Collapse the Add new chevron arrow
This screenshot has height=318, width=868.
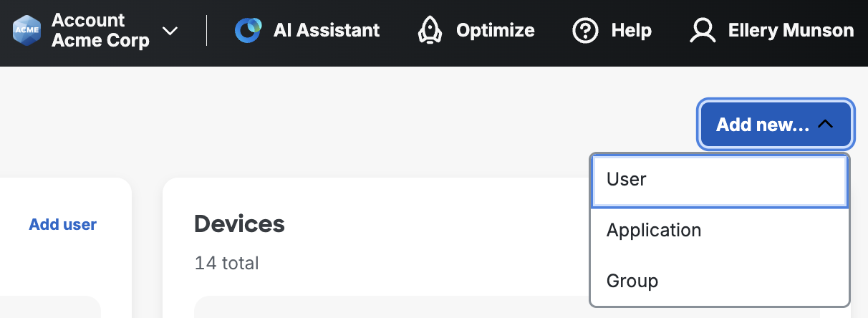coord(825,125)
